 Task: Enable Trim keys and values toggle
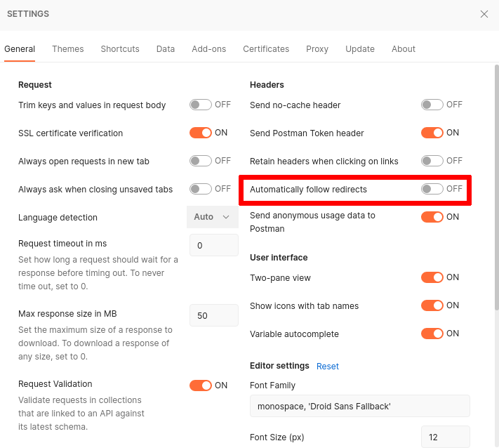(201, 105)
